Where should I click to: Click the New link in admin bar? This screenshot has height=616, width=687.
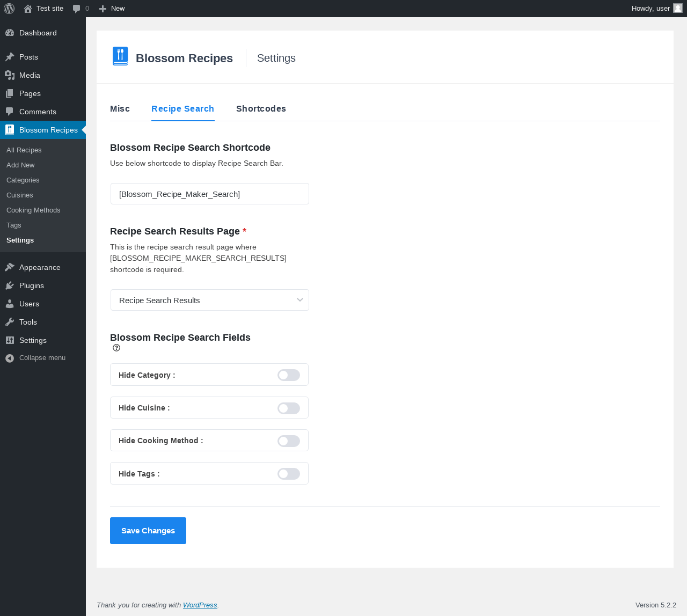(118, 9)
